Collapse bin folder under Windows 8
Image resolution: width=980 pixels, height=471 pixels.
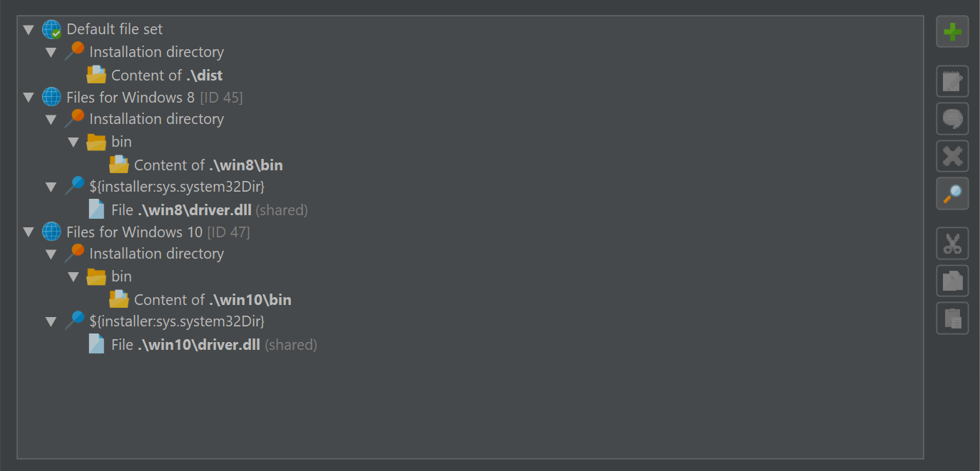[x=73, y=143]
